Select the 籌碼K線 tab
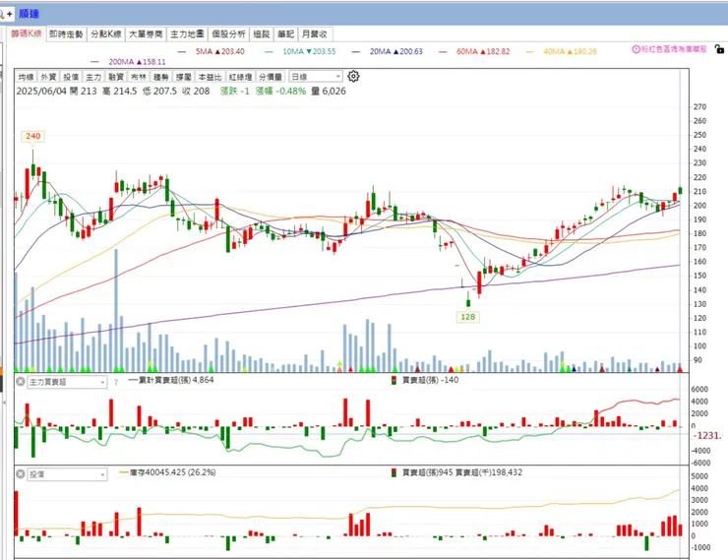 tap(27, 33)
